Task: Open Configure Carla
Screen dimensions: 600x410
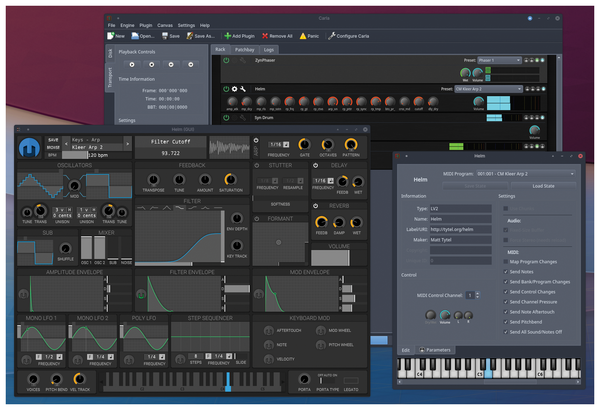Action: tap(348, 36)
